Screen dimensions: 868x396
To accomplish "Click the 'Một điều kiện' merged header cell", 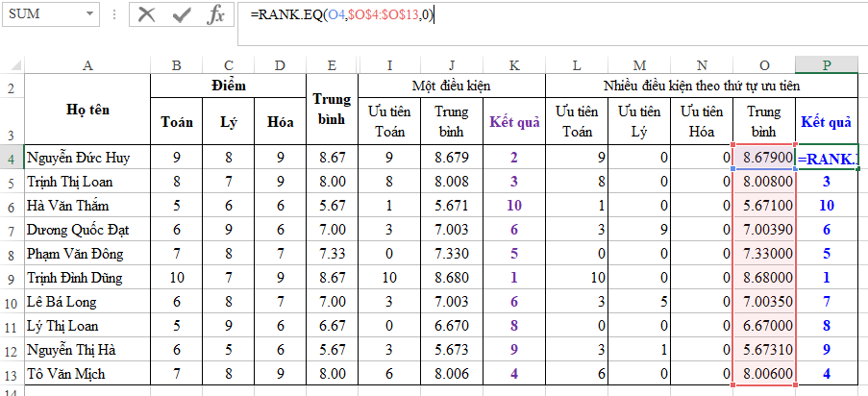I will tap(451, 86).
